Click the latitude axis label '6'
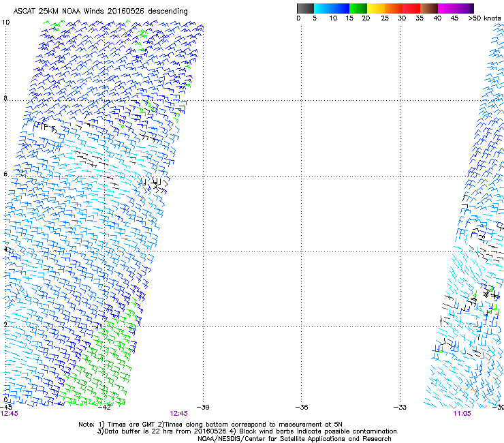 [x=5, y=174]
